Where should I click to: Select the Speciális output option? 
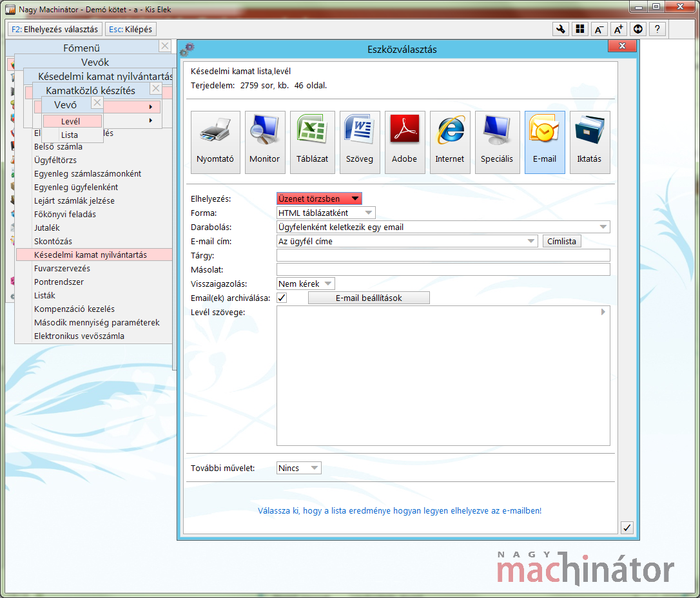tap(497, 142)
